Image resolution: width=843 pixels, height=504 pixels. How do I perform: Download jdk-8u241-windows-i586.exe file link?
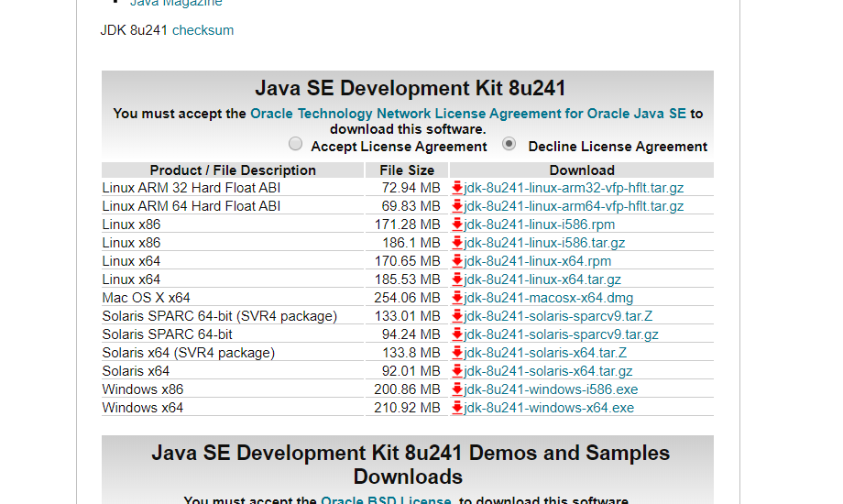point(551,389)
